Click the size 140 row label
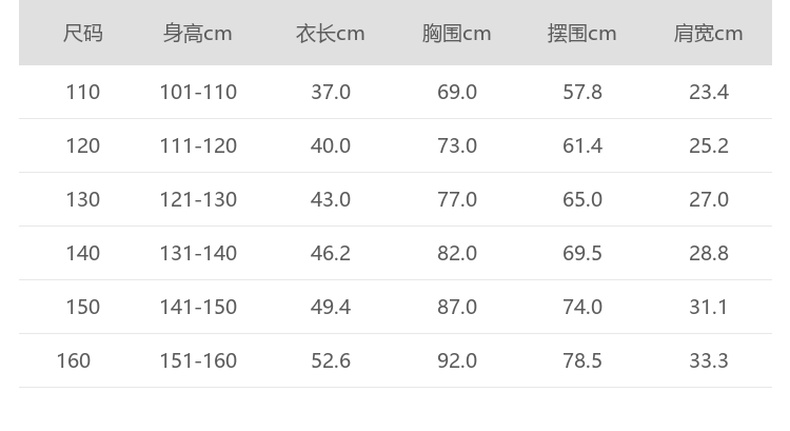This screenshot has width=790, height=431. (83, 253)
